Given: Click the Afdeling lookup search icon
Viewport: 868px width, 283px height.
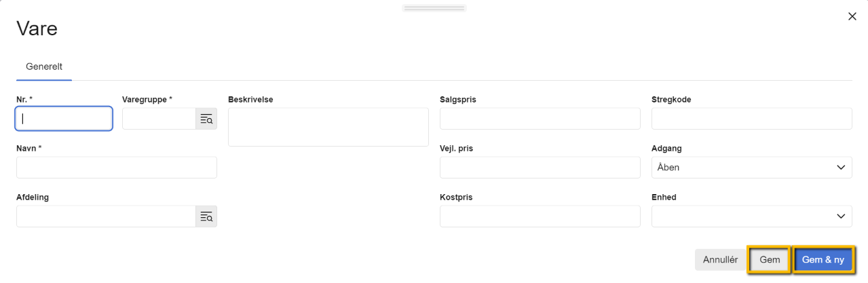Looking at the screenshot, I should (x=206, y=216).
